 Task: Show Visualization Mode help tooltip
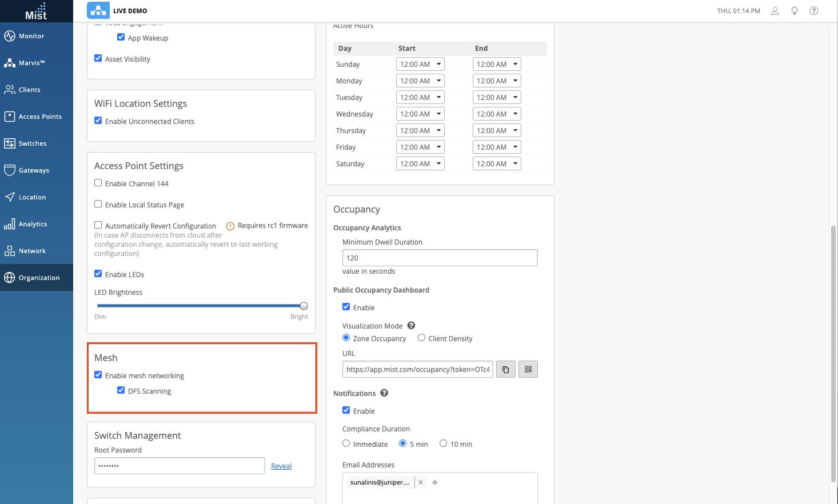(411, 326)
